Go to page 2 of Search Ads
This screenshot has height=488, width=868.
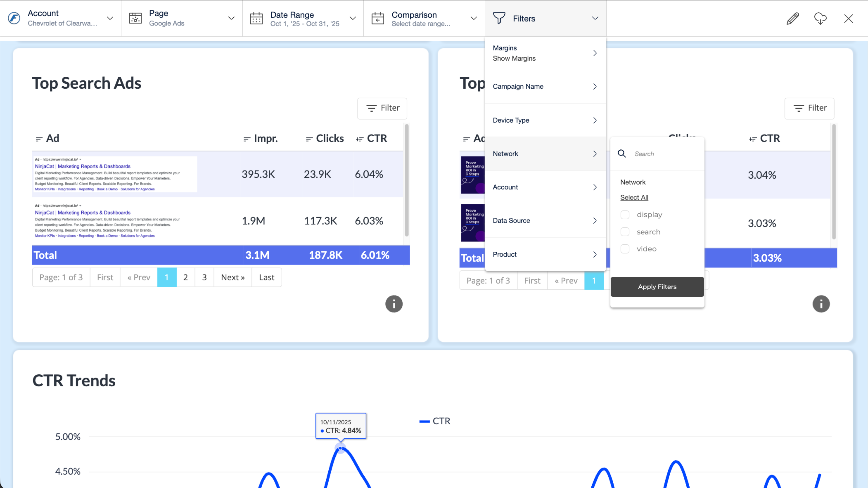click(185, 277)
